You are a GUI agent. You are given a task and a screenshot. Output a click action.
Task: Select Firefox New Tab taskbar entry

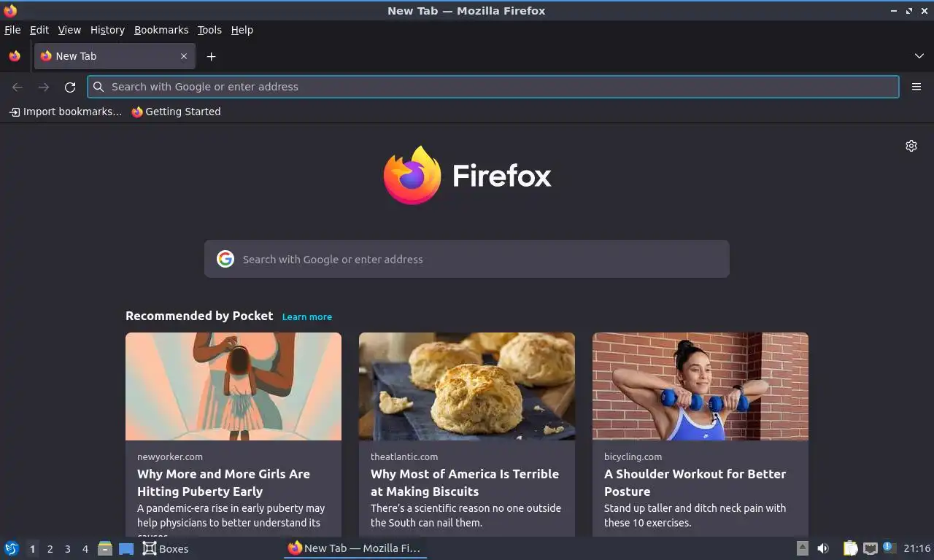355,548
